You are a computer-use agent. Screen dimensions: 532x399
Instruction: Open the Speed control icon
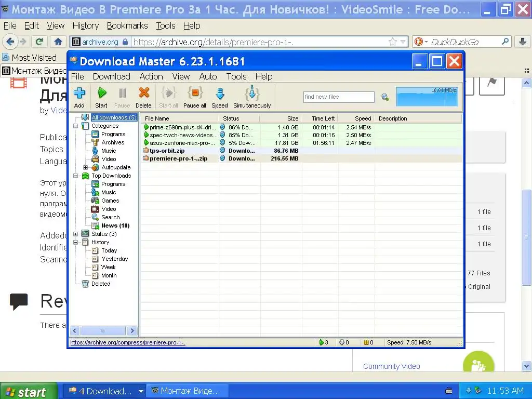[220, 97]
